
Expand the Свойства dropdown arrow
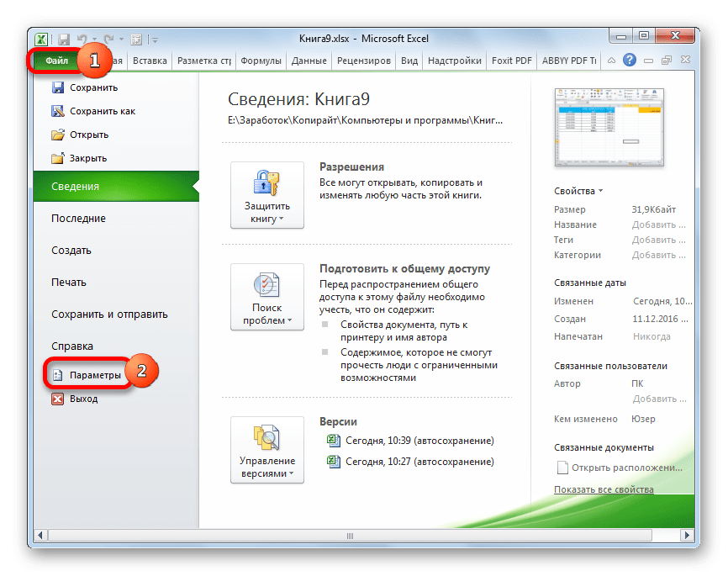(x=601, y=191)
